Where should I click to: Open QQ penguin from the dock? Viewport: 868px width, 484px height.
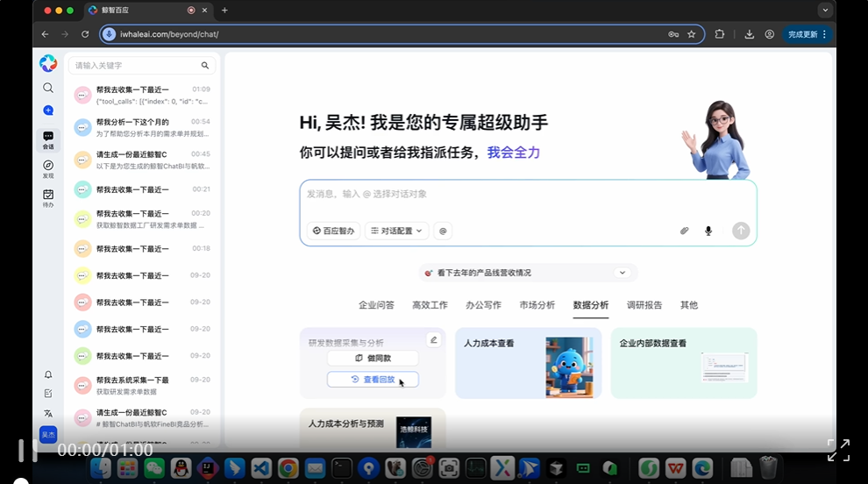(181, 468)
